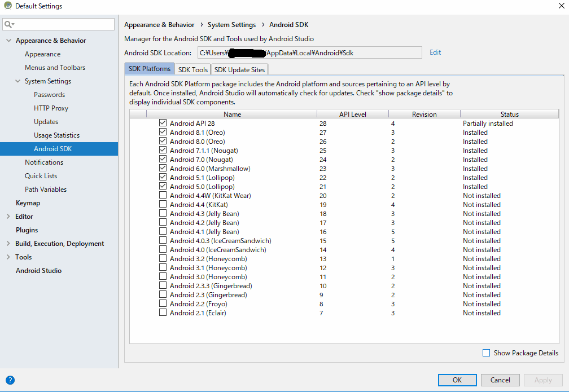Collapse the Appearance & Behavior tree node

pos(8,41)
